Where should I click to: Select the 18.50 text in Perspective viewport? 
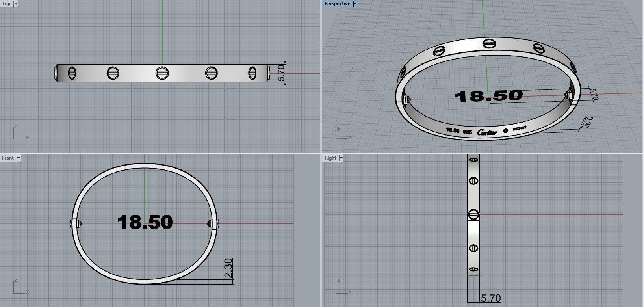coord(489,96)
